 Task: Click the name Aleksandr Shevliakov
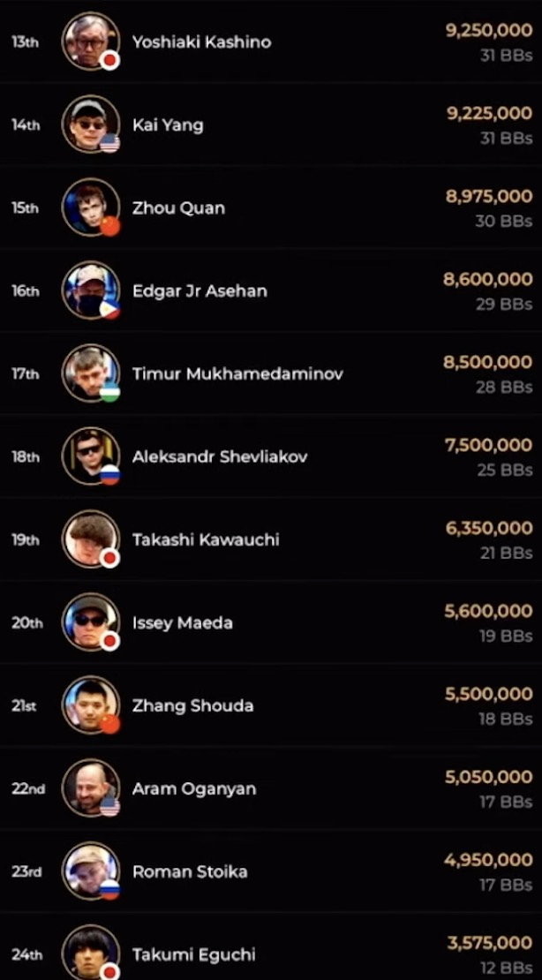(x=220, y=456)
